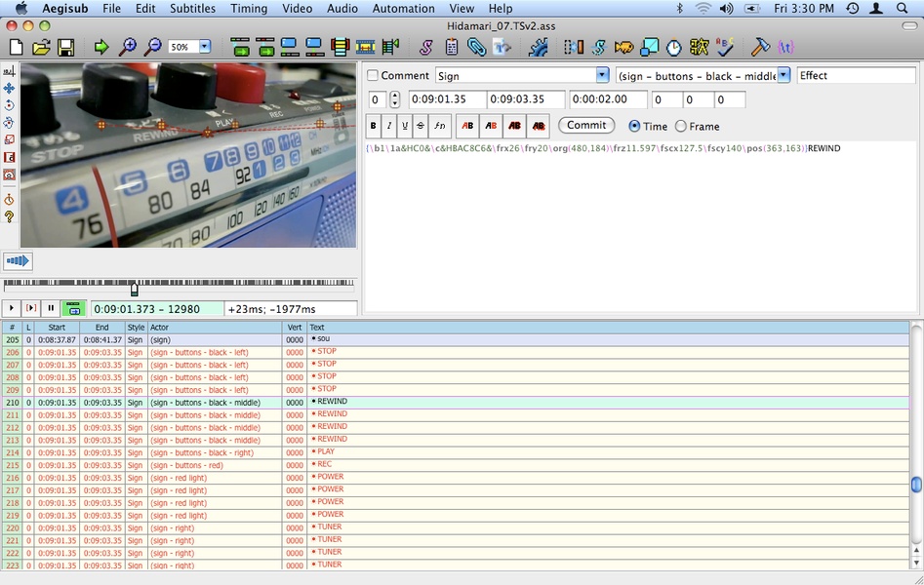Click the help question mark icon
The width and height of the screenshot is (924, 585).
(9, 216)
